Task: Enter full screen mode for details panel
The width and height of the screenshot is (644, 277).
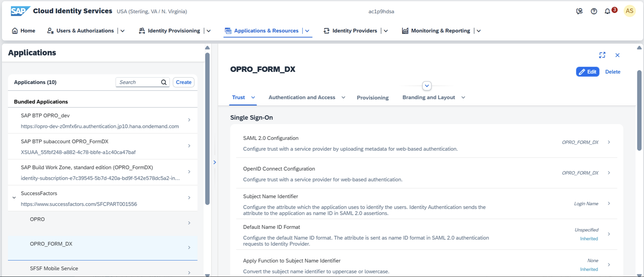Action: [x=602, y=55]
